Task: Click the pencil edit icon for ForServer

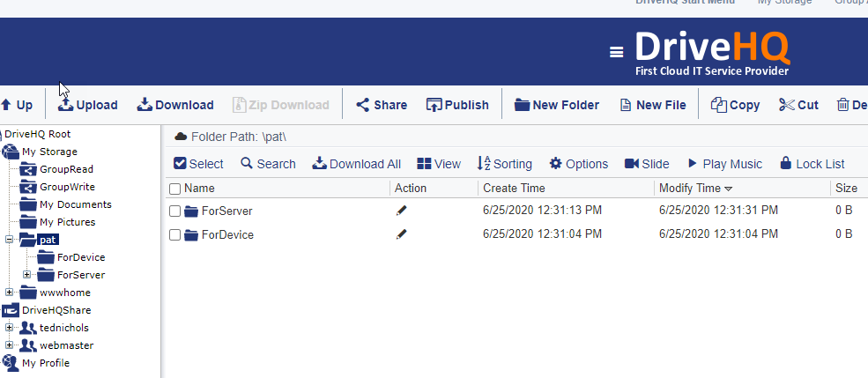Action: (x=401, y=211)
